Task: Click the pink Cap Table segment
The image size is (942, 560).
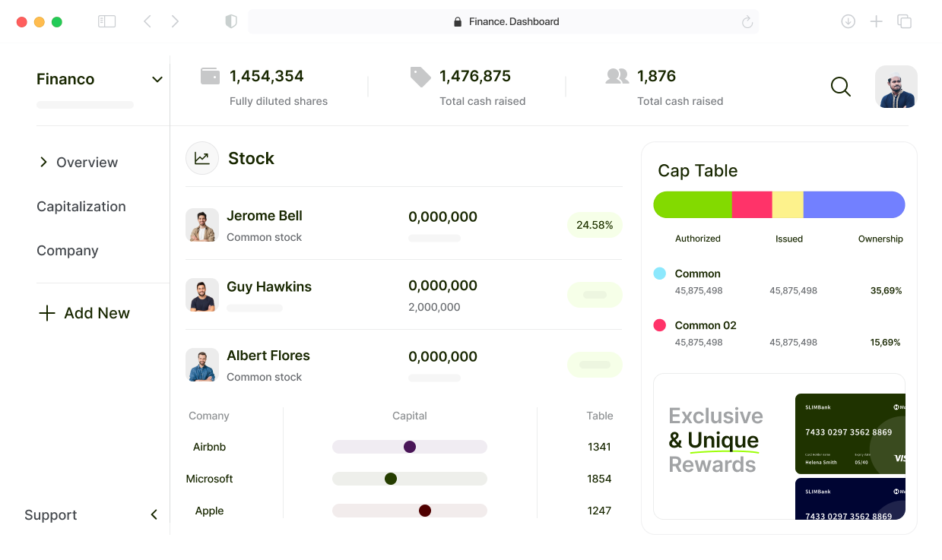Action: 752,205
